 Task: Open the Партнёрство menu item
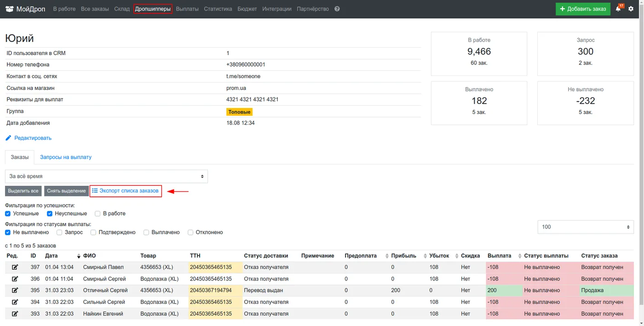coord(313,9)
